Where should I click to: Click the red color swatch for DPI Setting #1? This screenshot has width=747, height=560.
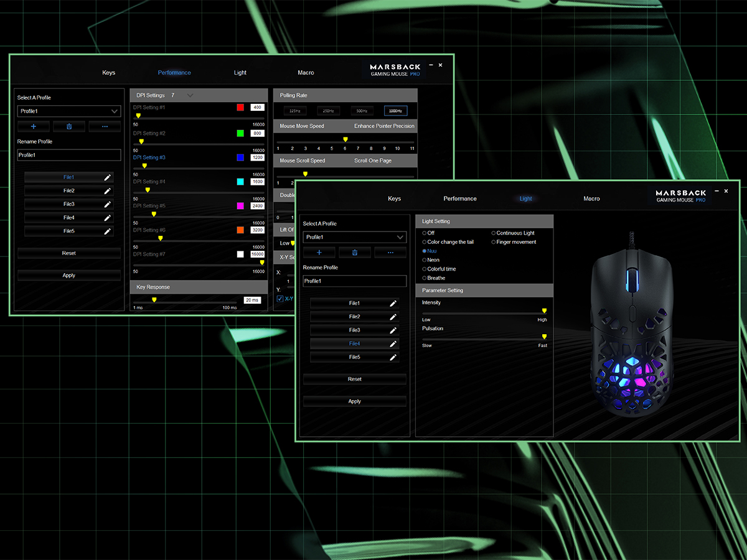(240, 106)
